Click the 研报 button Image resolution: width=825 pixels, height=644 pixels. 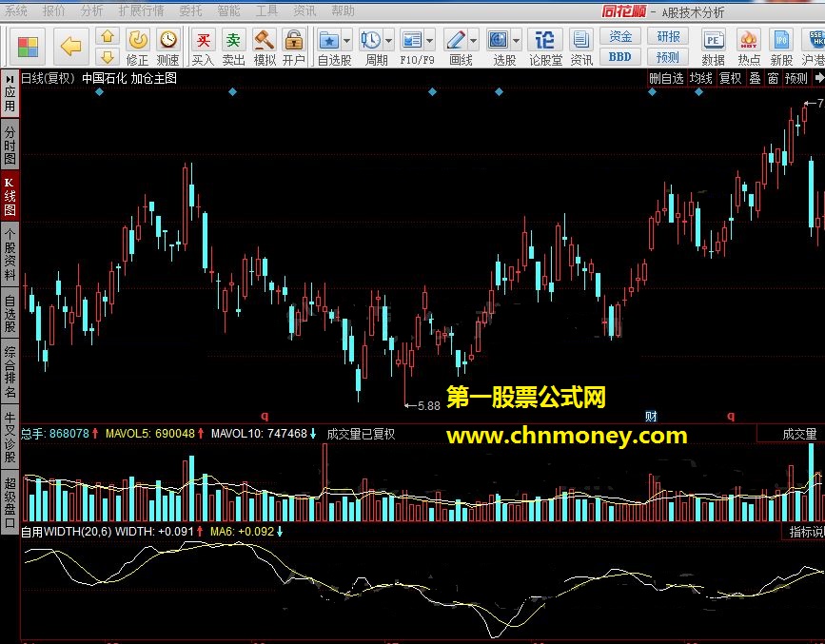point(668,36)
